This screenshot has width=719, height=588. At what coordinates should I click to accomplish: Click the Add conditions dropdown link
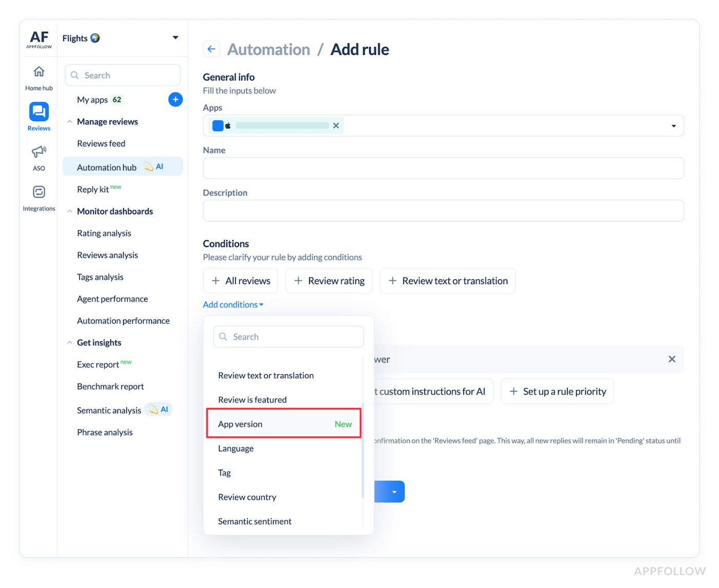(233, 305)
